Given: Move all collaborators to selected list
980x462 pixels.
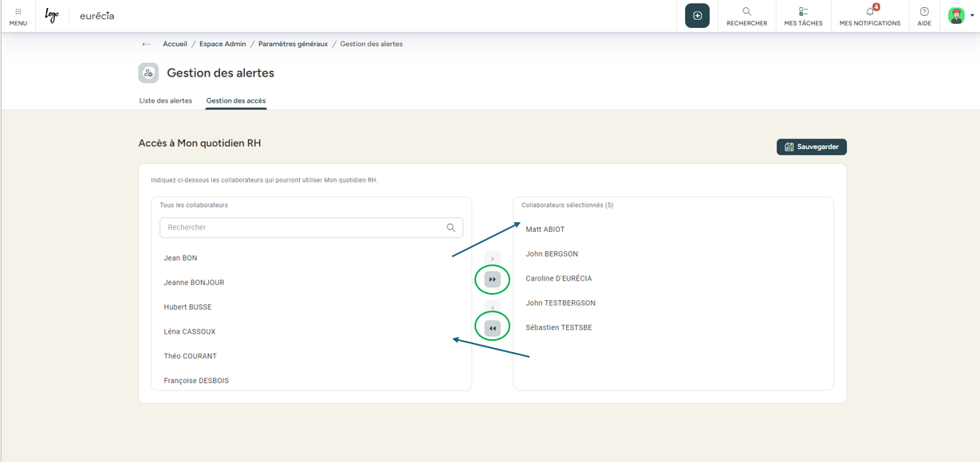Looking at the screenshot, I should click(493, 280).
